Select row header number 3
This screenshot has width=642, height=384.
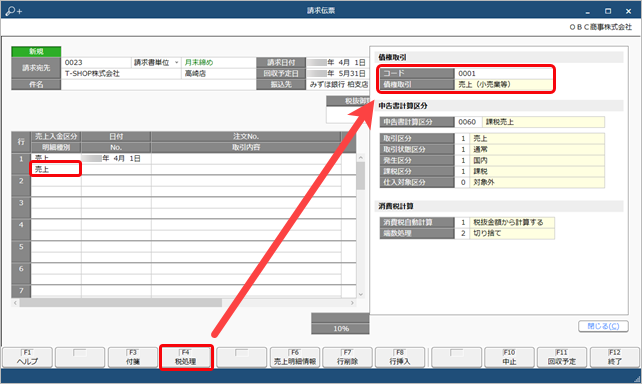21,208
